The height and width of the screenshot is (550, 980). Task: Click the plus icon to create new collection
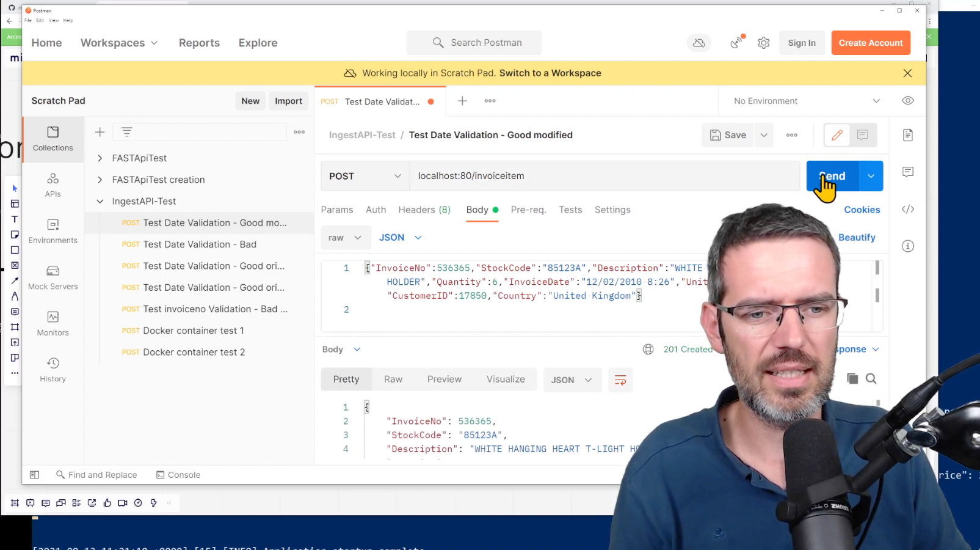click(x=100, y=132)
